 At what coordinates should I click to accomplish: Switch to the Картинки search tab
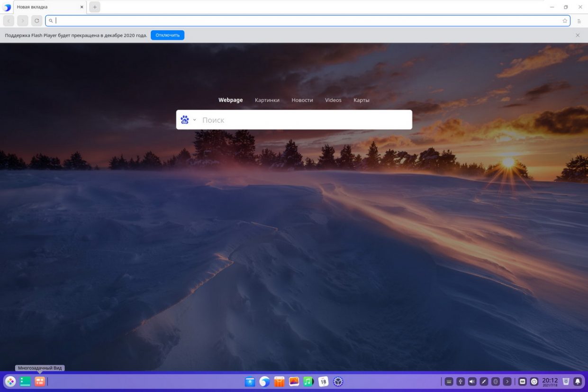(x=267, y=100)
